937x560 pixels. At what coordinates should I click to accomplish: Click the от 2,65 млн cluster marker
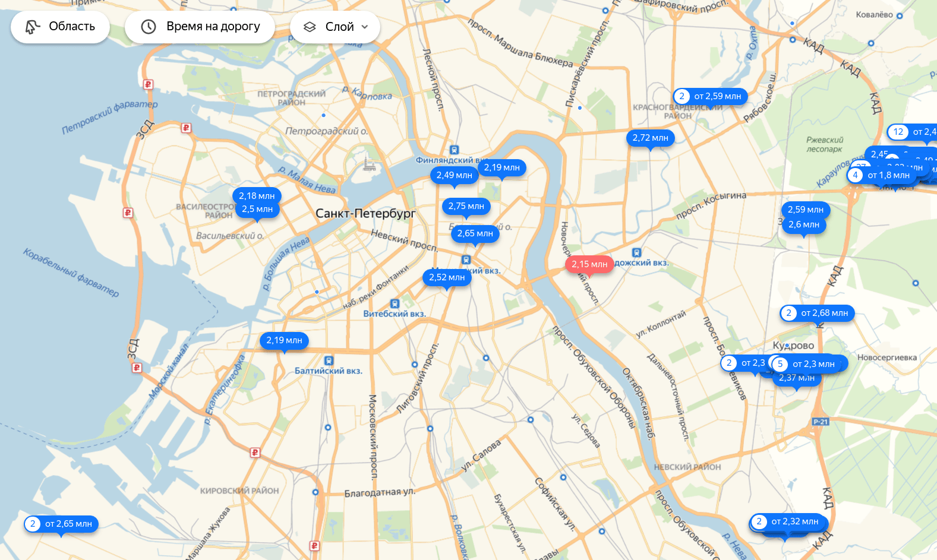pos(61,524)
